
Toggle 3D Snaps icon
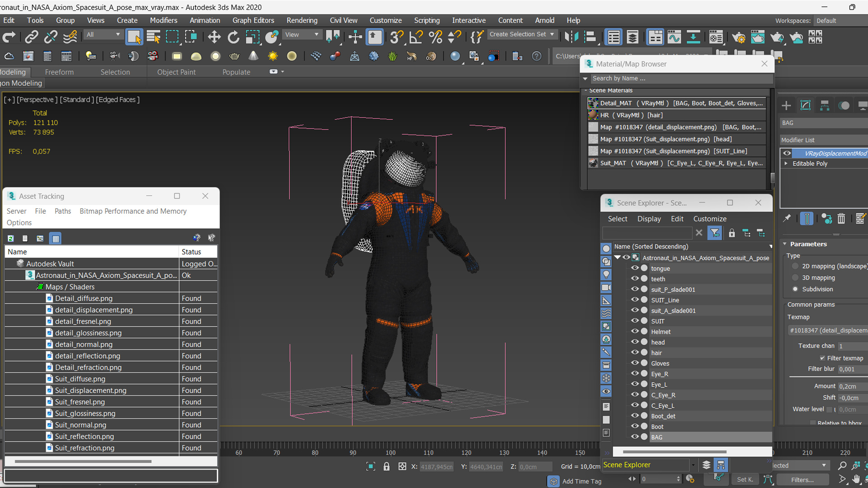click(x=396, y=37)
